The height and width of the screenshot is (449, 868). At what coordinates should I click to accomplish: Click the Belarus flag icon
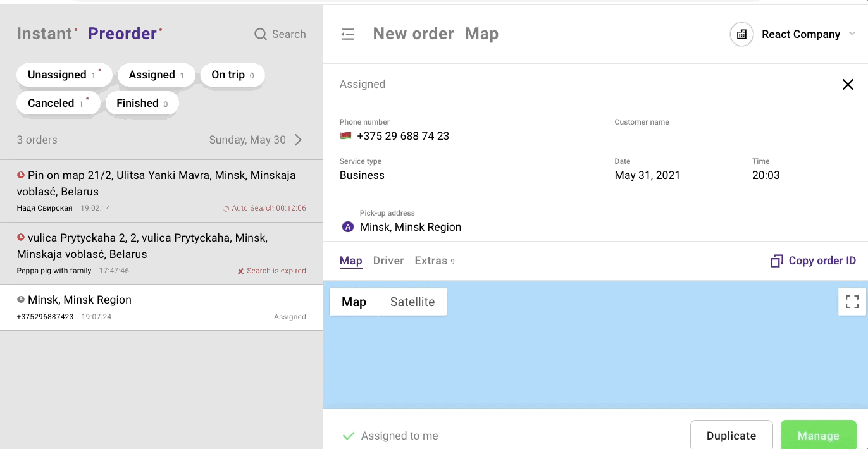point(345,136)
